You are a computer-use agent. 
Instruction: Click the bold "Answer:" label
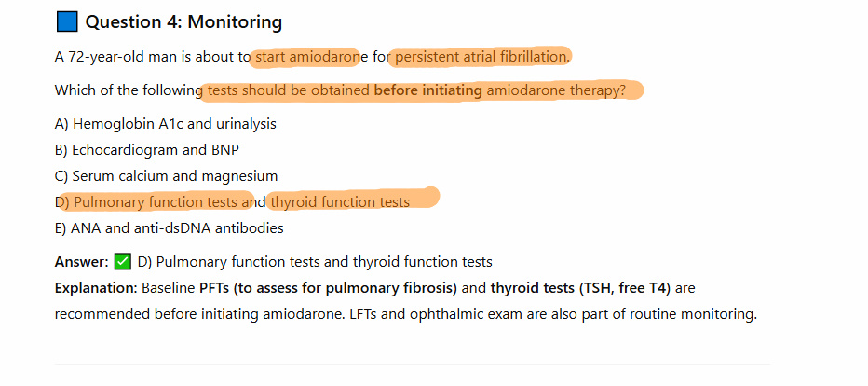[x=81, y=262]
